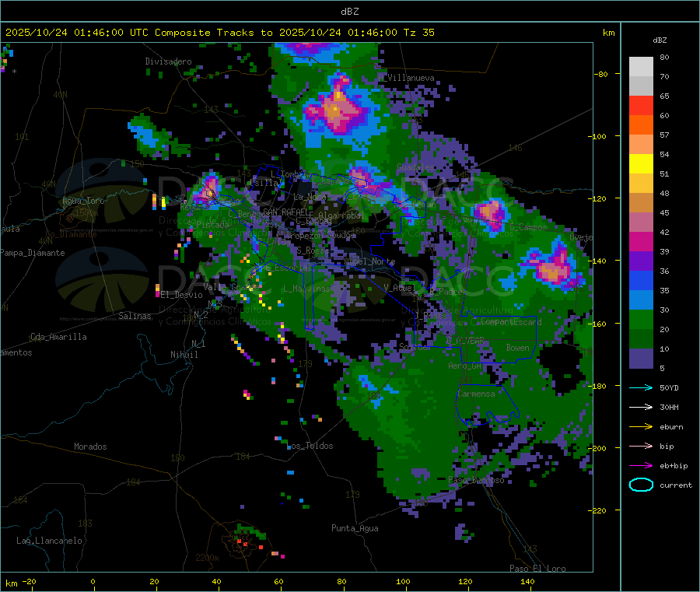This screenshot has height=592, width=700.
Task: Click the -160 tick on right axis
Action: click(599, 324)
